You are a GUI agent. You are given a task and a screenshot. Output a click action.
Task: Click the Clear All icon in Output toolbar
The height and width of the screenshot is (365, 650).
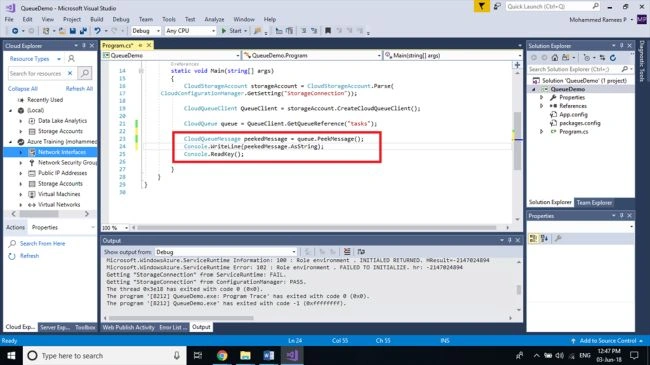click(x=347, y=251)
